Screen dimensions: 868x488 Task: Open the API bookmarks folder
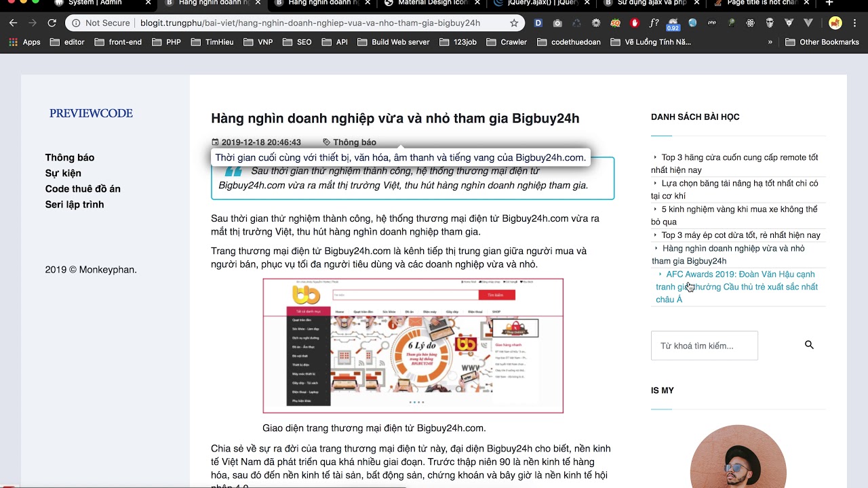[335, 42]
